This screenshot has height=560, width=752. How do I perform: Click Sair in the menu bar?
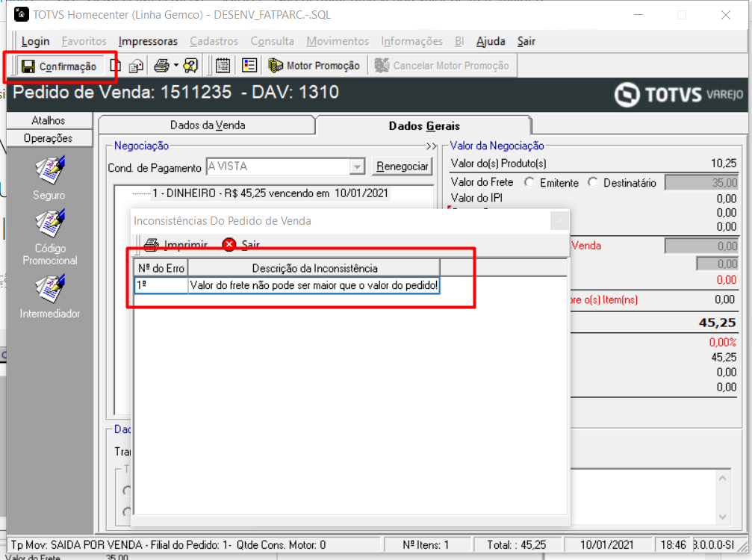526,41
